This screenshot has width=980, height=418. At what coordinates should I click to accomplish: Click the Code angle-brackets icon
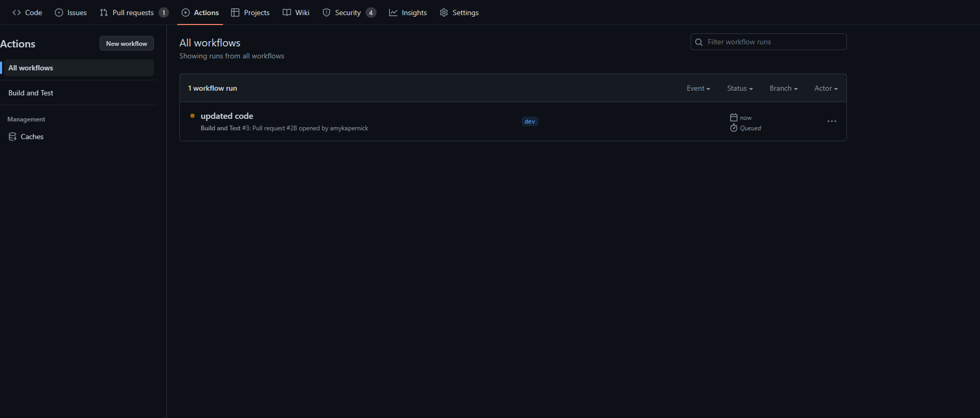pyautogui.click(x=17, y=13)
